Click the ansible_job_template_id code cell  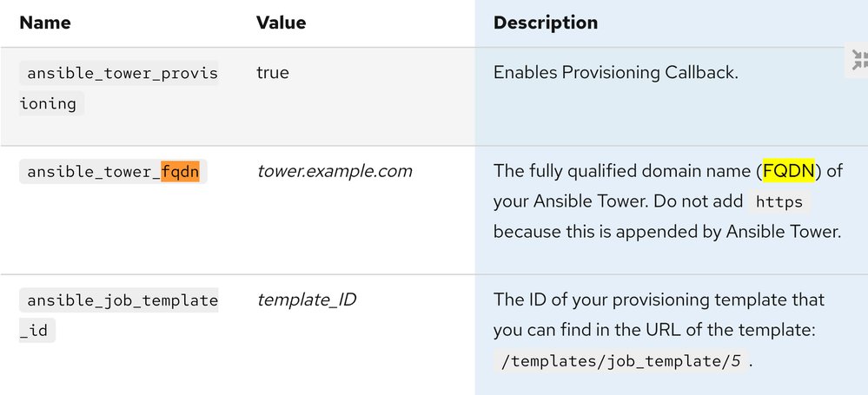(122, 315)
